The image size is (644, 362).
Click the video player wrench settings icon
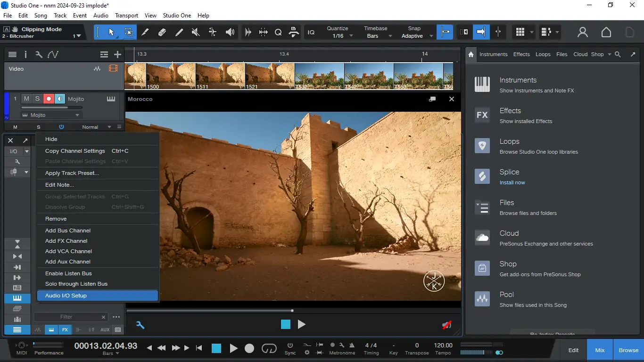(140, 324)
